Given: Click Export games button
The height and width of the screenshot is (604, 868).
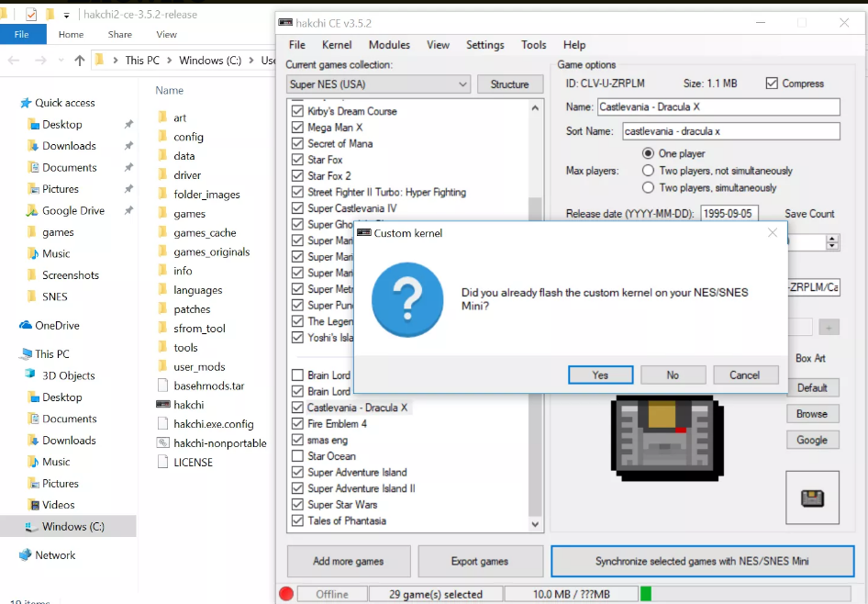Looking at the screenshot, I should tap(480, 562).
